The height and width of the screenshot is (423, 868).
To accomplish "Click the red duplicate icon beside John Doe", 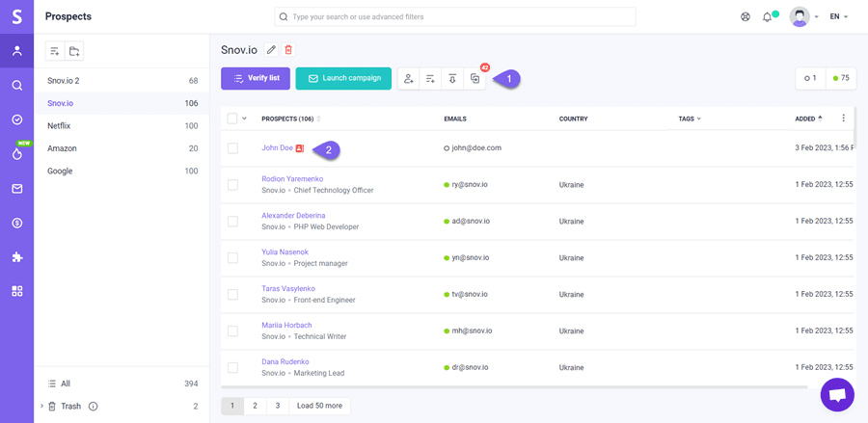I will [300, 148].
